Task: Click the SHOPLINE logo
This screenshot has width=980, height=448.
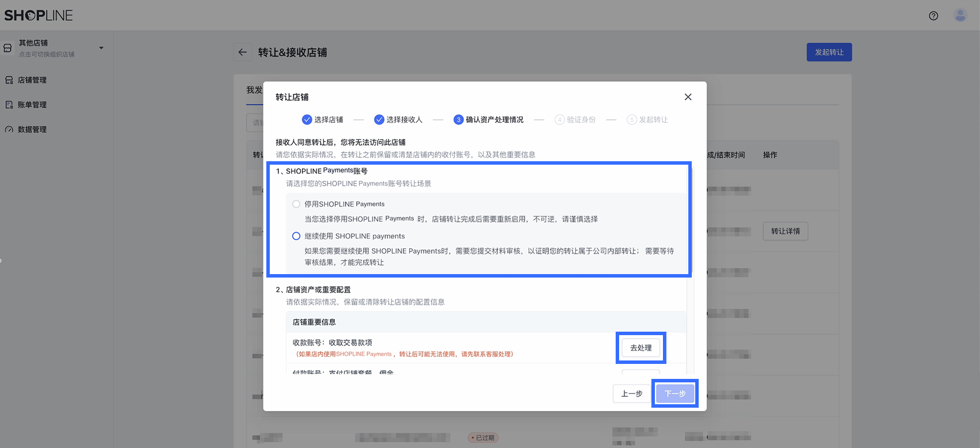Action: point(39,16)
